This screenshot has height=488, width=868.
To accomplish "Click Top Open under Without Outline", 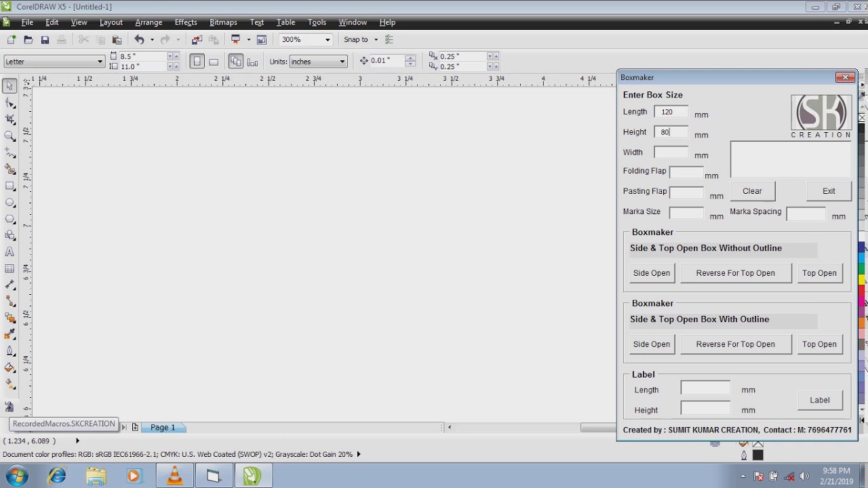I will [819, 273].
